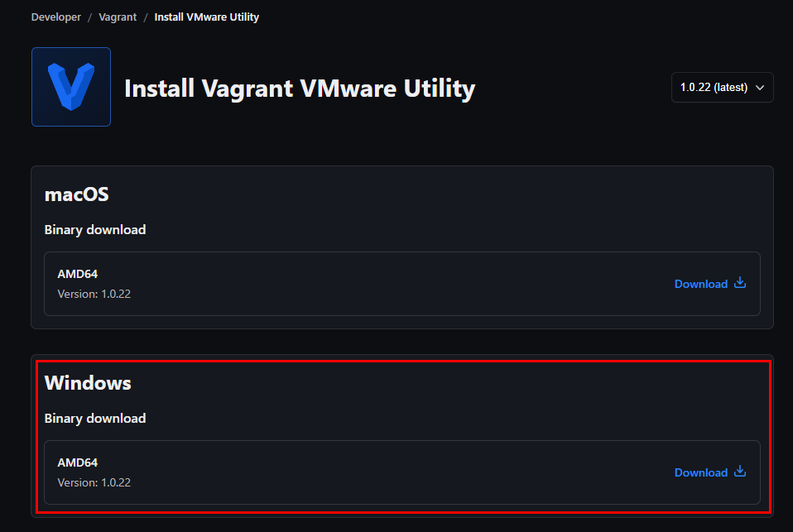Select the AMD64 label in macOS card

tap(78, 274)
